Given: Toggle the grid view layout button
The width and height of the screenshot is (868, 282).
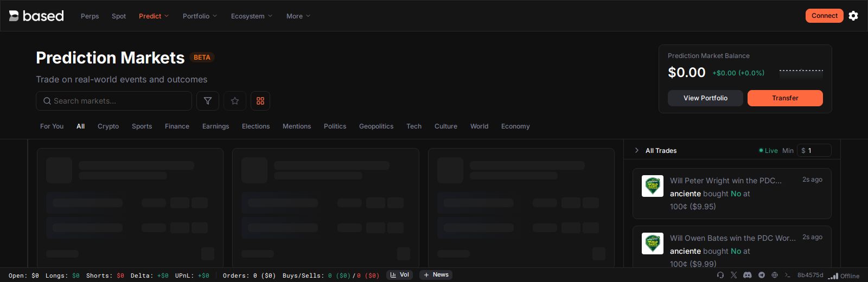Looking at the screenshot, I should (260, 101).
